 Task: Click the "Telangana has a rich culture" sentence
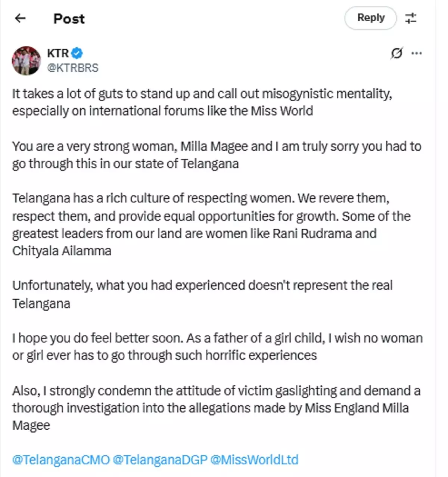coord(154,198)
